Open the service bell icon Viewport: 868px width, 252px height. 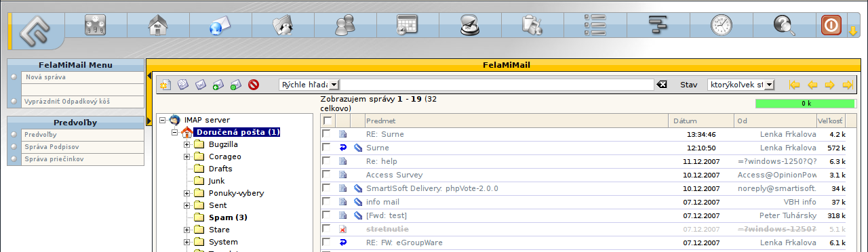470,26
